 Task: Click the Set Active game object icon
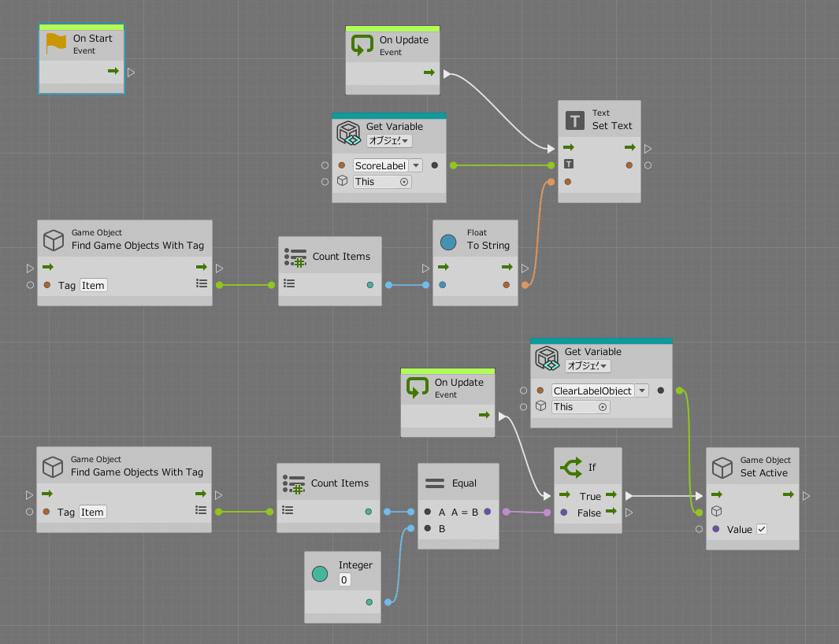722,468
